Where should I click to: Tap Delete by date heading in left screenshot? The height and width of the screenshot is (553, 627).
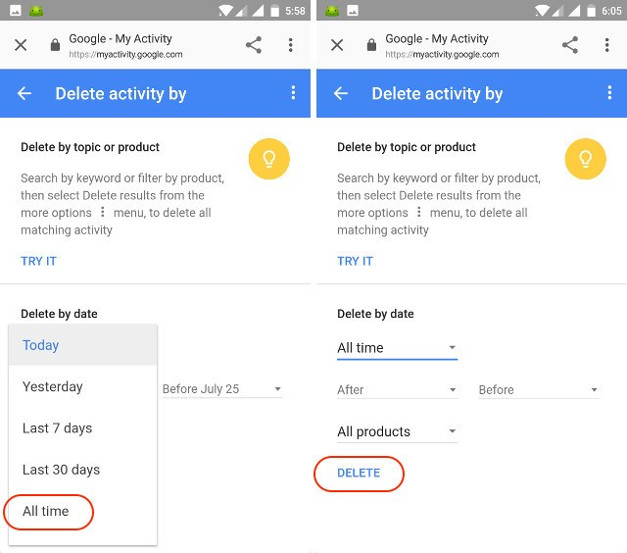pyautogui.click(x=59, y=314)
